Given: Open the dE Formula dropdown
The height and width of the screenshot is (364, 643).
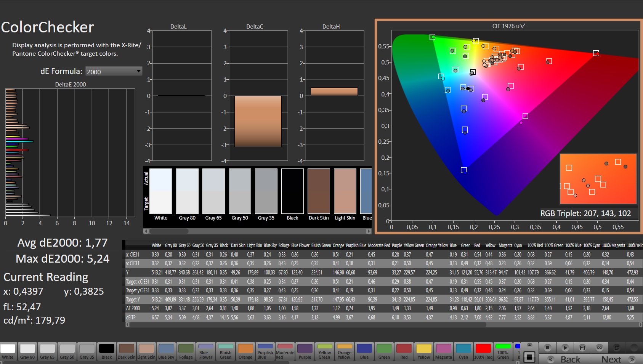Looking at the screenshot, I should click(114, 71).
